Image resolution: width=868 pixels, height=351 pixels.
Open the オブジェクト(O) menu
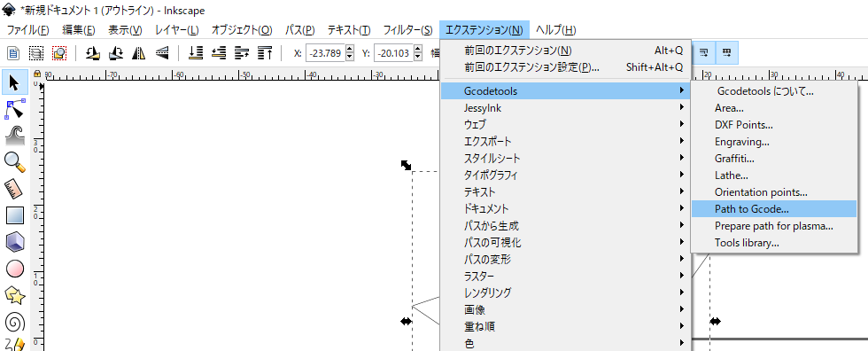[x=242, y=29]
